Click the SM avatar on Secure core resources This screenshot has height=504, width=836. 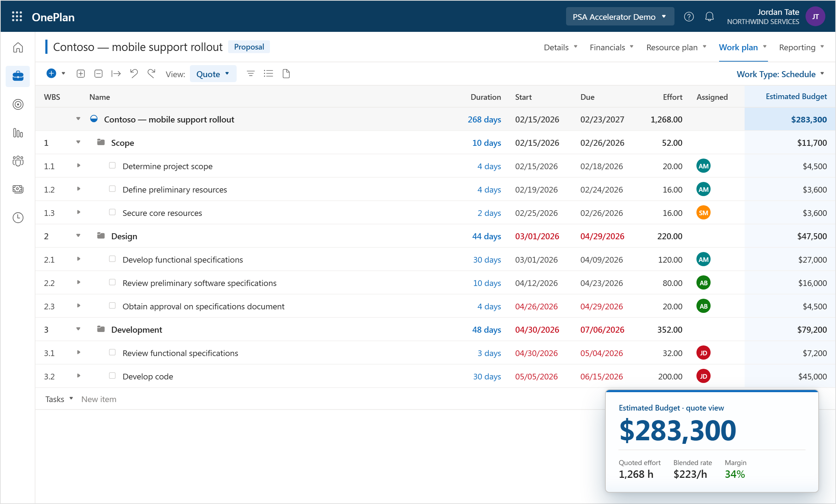coord(704,213)
